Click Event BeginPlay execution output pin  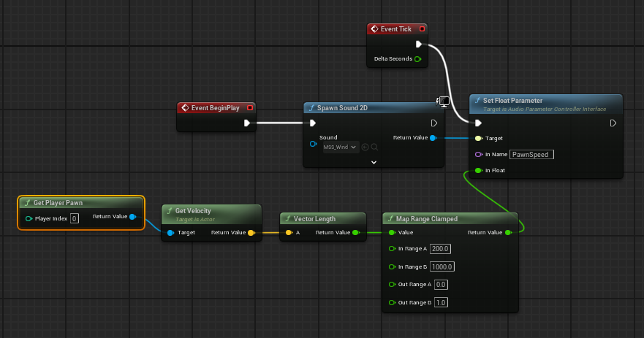tap(246, 123)
